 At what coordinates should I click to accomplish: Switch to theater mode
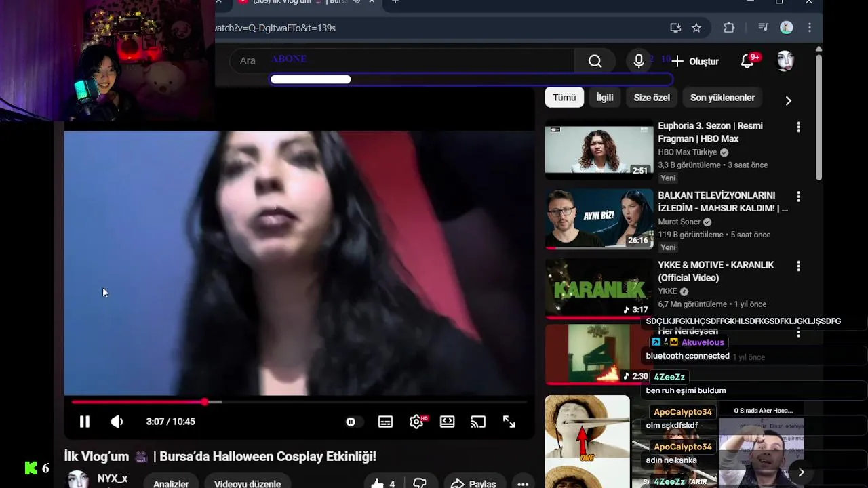pos(447,422)
